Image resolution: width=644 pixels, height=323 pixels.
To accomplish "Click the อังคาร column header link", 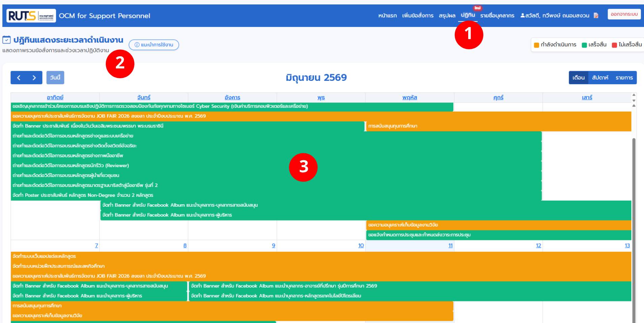I will click(232, 97).
